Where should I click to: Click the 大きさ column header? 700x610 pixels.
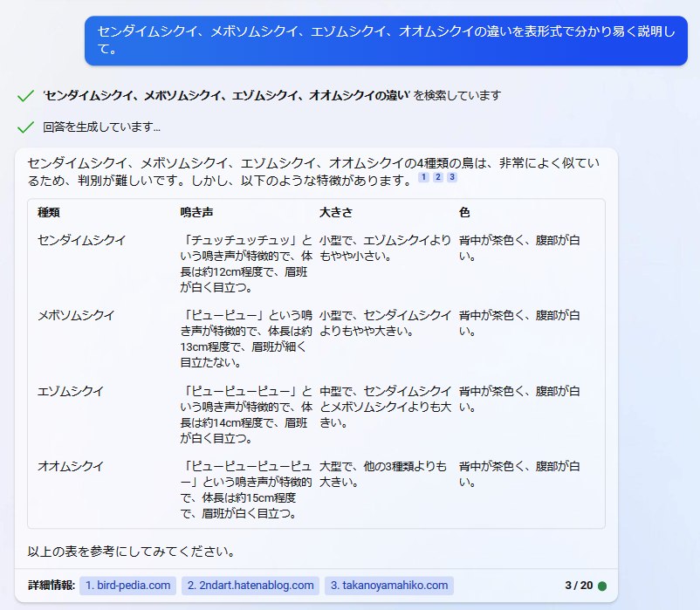(336, 212)
